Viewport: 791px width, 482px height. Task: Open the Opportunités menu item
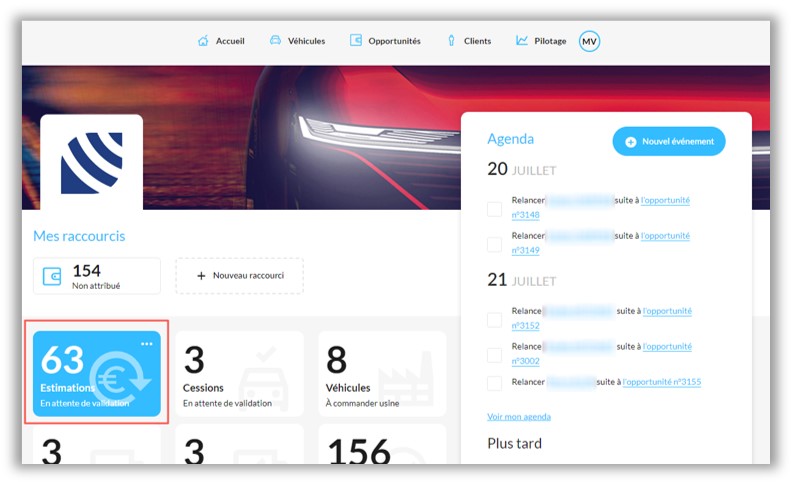click(x=385, y=41)
